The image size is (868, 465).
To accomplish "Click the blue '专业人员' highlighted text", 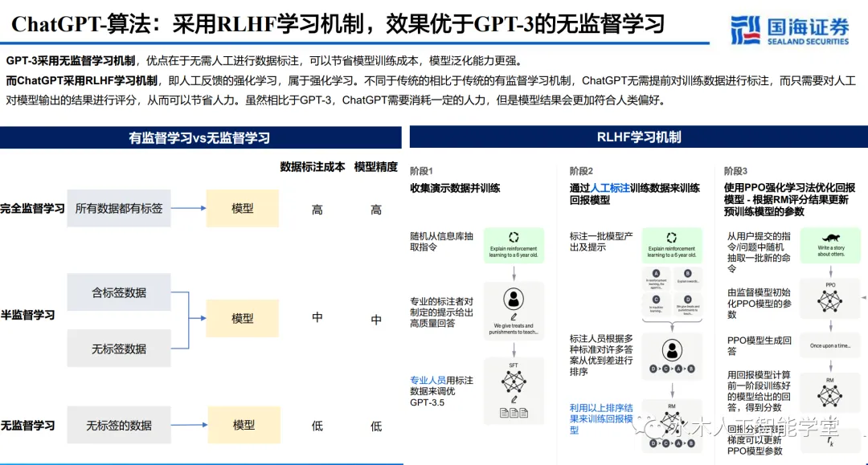I will point(428,381).
